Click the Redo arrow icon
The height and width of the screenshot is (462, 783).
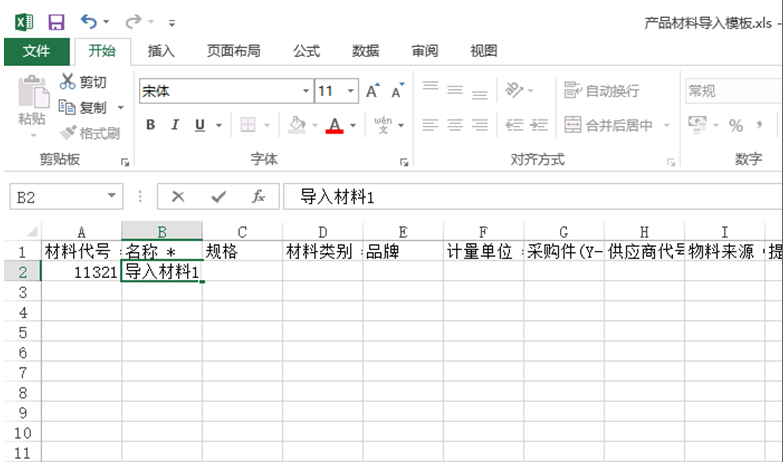coord(133,21)
